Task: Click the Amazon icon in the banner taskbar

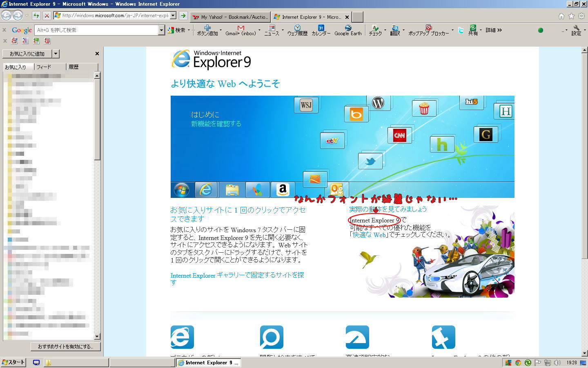Action: (283, 190)
